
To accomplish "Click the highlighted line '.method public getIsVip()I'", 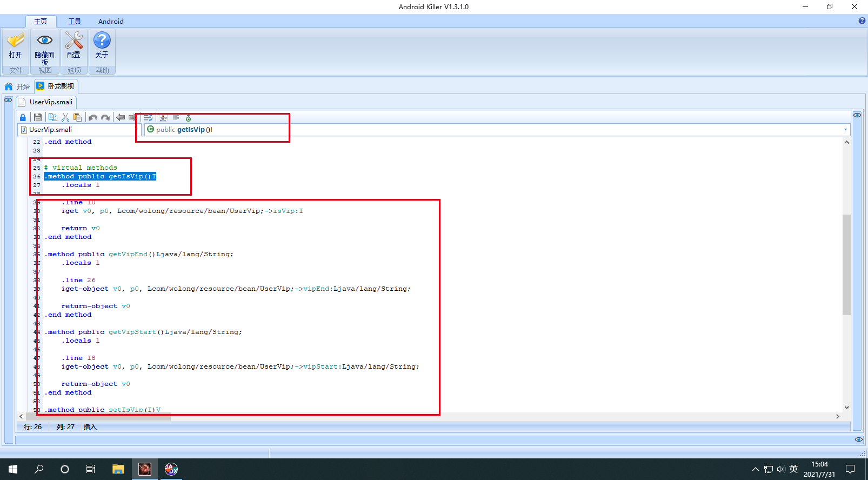I will (100, 176).
